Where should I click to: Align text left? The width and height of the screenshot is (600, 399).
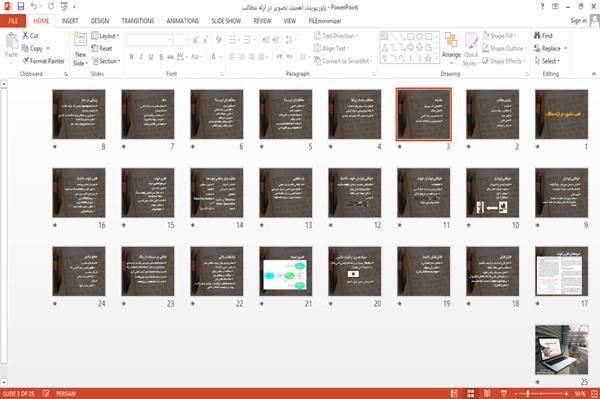(x=232, y=57)
